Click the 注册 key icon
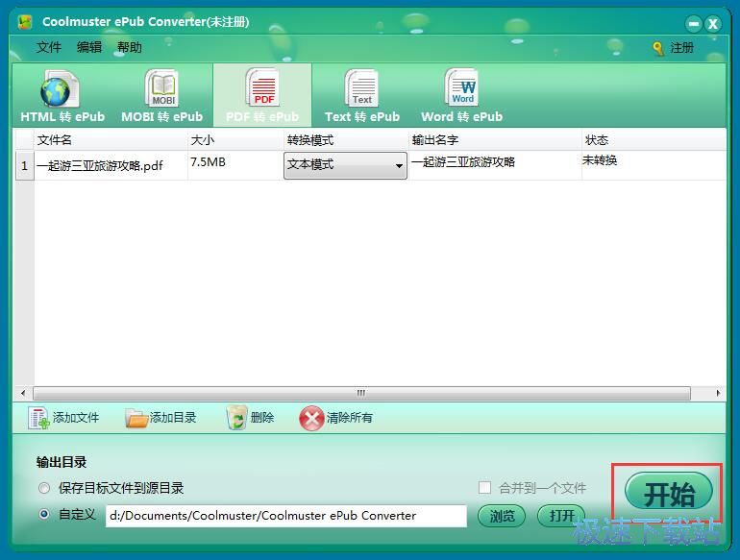 (658, 48)
